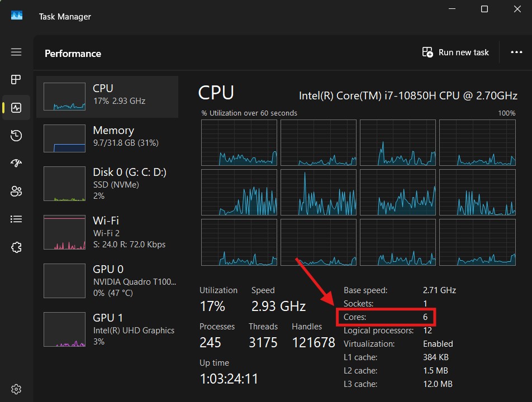Maximize the Task Manager window
Viewport: 532px width, 402px height.
coord(484,9)
